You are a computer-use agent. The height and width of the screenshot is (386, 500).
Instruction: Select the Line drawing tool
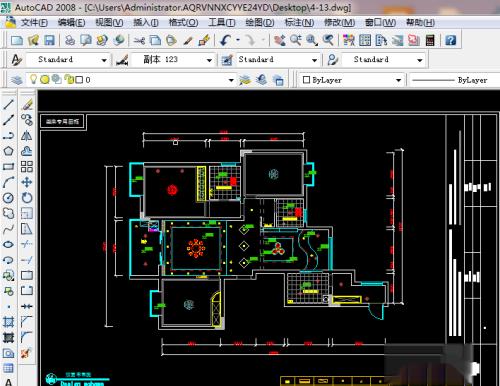coord(8,104)
